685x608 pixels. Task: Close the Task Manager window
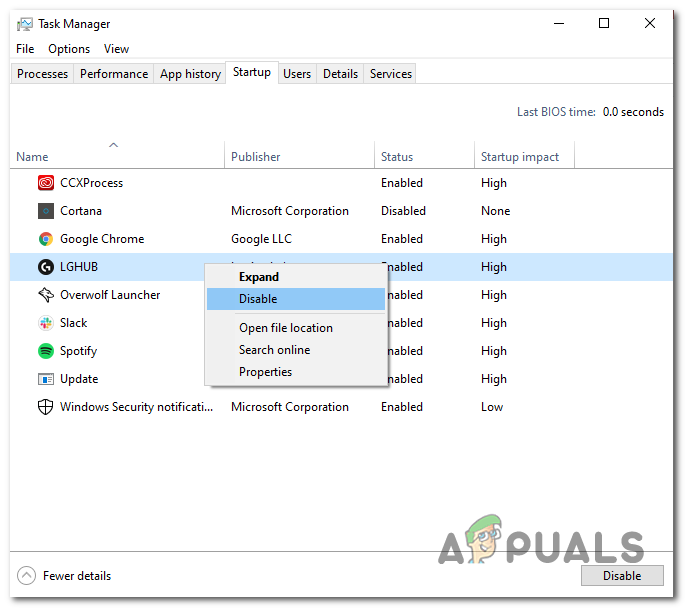[x=650, y=23]
